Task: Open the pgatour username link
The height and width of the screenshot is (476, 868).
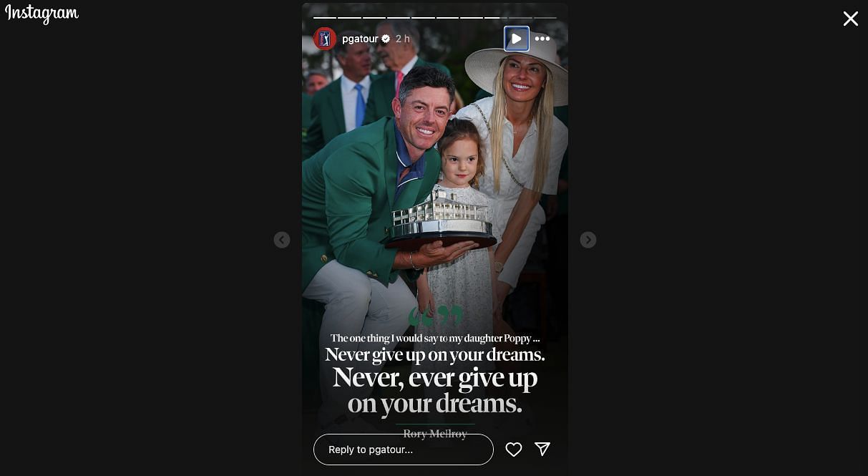Action: tap(360, 39)
